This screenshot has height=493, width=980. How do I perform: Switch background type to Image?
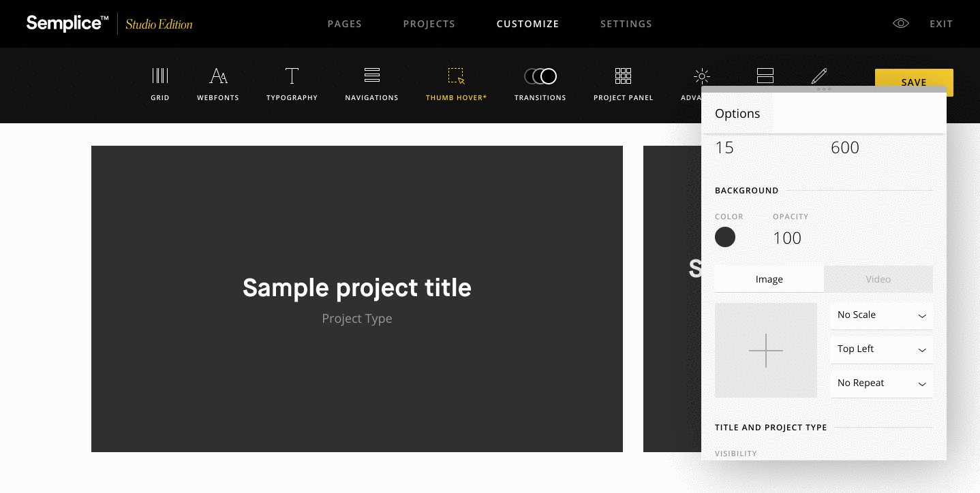(x=769, y=279)
